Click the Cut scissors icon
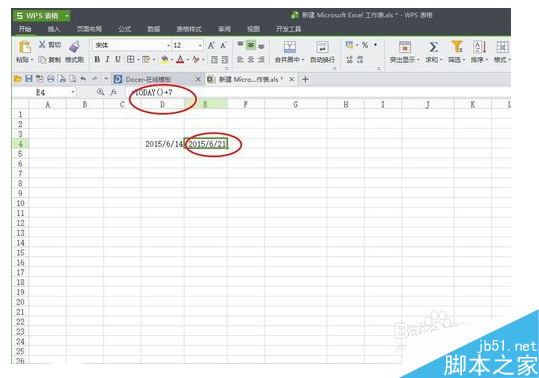 coord(42,44)
